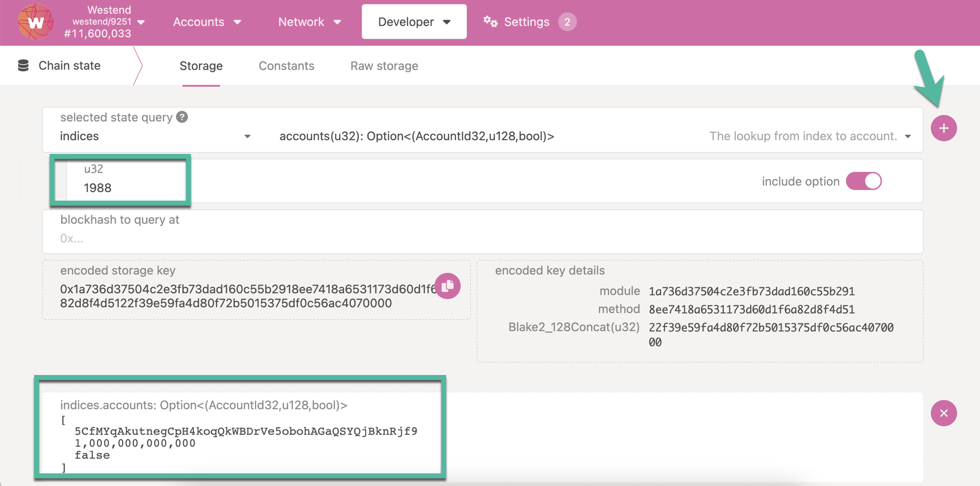Toggle the include option switch

pyautogui.click(x=864, y=181)
